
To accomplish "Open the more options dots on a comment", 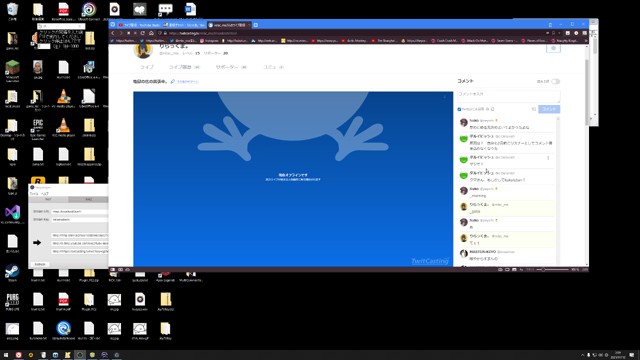I will tap(548, 158).
